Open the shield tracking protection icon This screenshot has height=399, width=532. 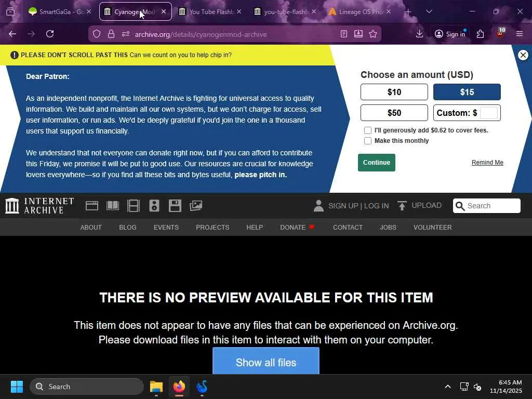[97, 34]
